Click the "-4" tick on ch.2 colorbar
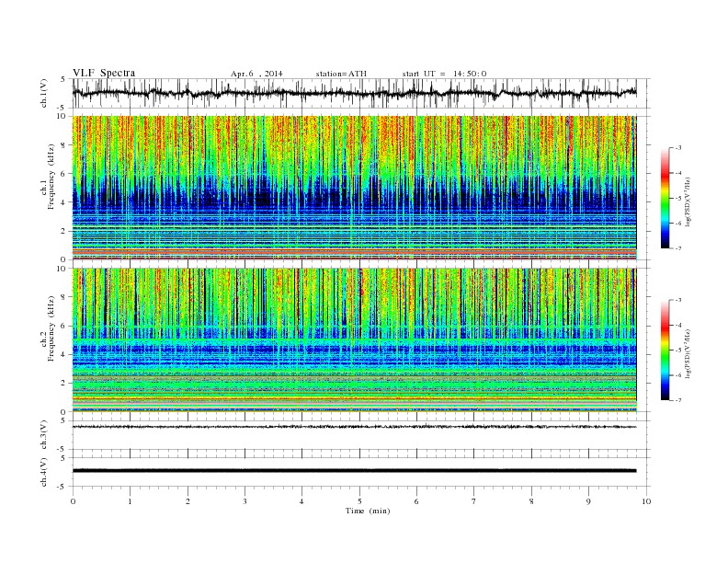Viewport: 728px width, 563px height. (678, 325)
